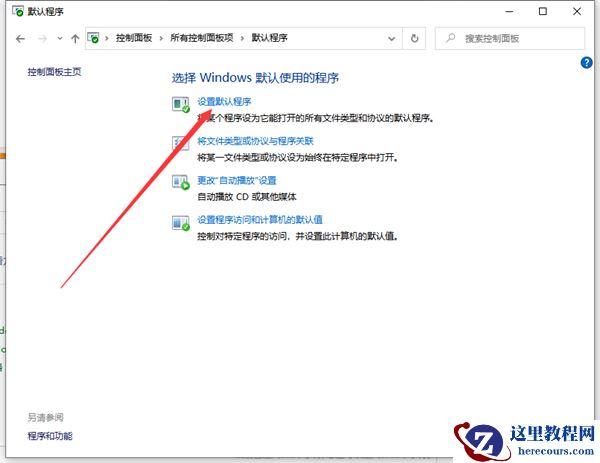Open the 设置默认程序 link

[x=224, y=102]
